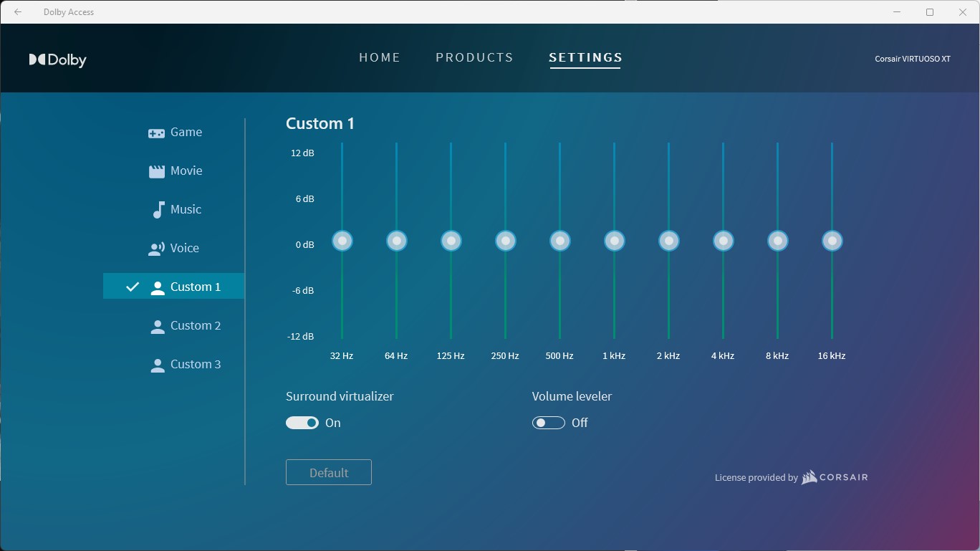Choose the Voice preset label
This screenshot has height=551, width=980.
pyautogui.click(x=185, y=248)
